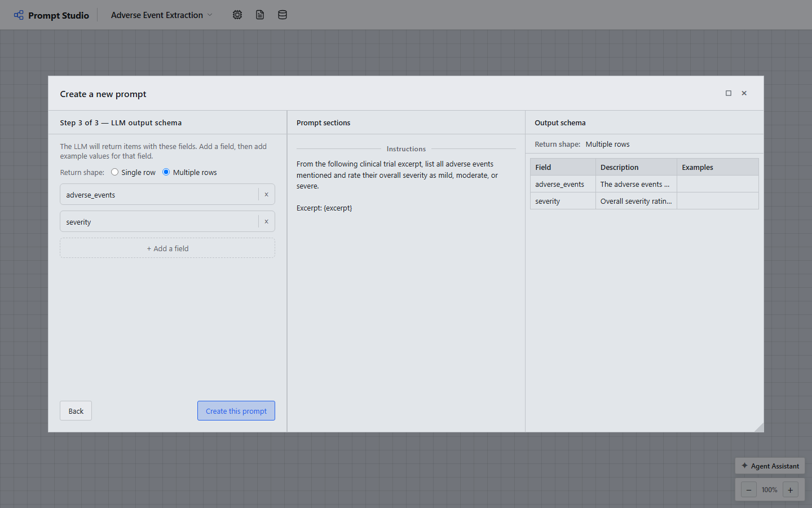Screen dimensions: 812x508
Task: Click Add a field button
Action: [167, 248]
